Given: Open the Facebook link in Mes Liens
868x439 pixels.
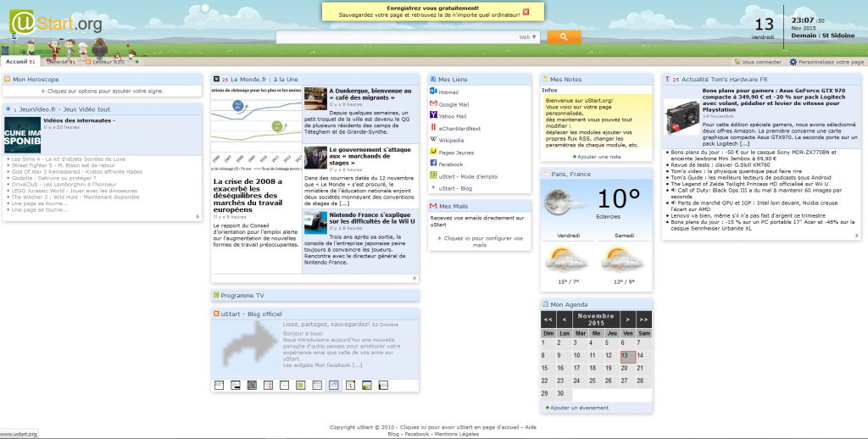Looking at the screenshot, I should (x=450, y=164).
